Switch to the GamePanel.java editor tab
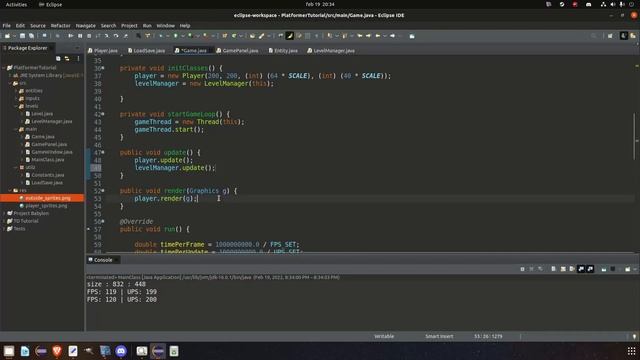Image resolution: width=640 pixels, height=360 pixels. (x=238, y=51)
